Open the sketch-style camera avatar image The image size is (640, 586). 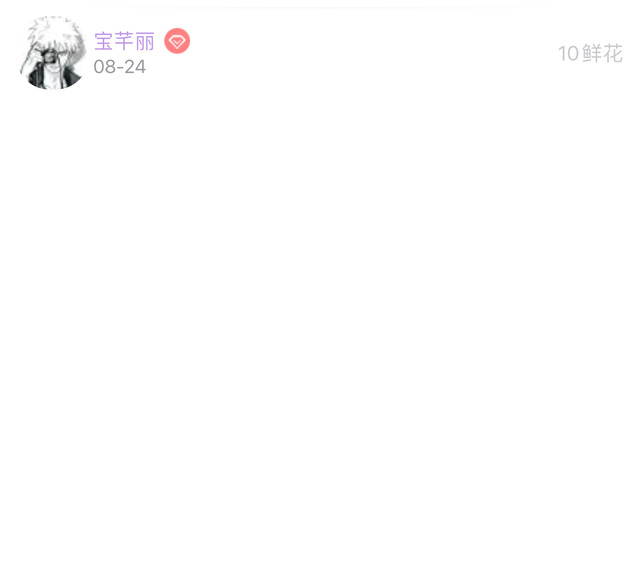[x=53, y=52]
